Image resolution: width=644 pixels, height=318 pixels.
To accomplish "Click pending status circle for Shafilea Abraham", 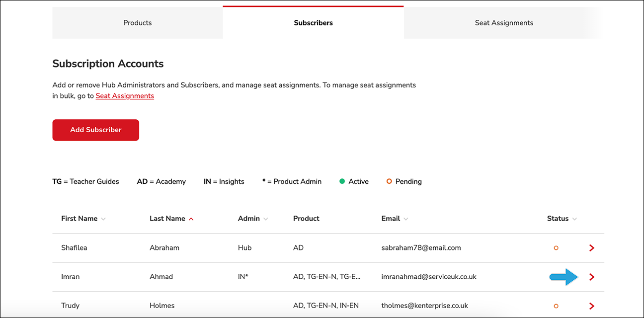I will [556, 248].
